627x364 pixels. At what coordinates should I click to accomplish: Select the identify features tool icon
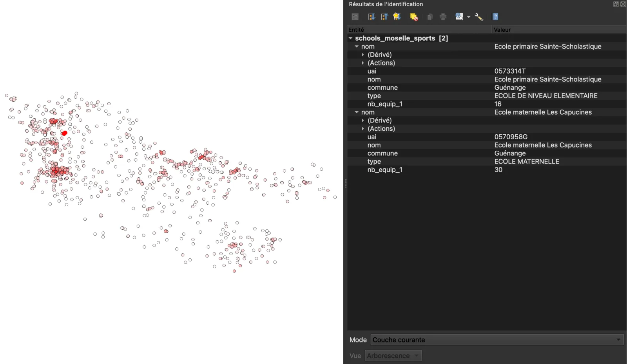[x=459, y=16]
